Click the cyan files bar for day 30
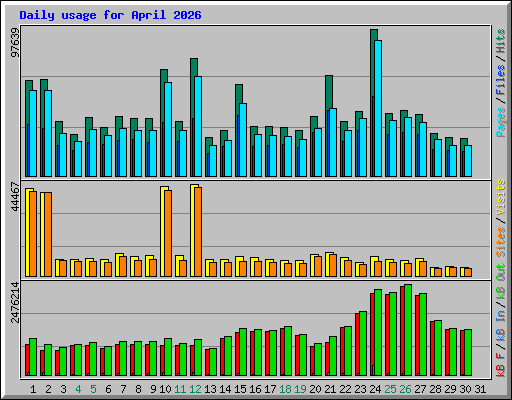The image size is (512, 400). [x=468, y=161]
